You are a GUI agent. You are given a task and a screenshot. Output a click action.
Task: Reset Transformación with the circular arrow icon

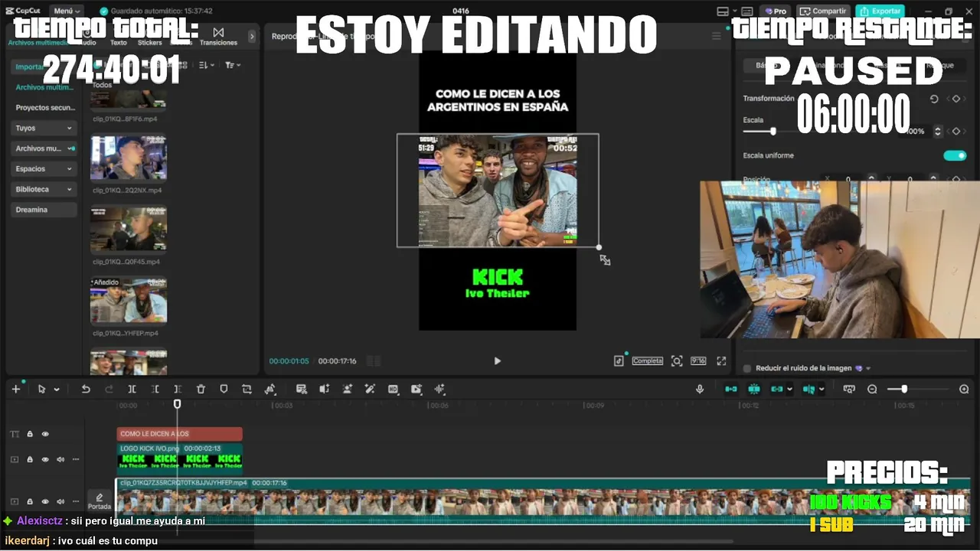pyautogui.click(x=934, y=99)
